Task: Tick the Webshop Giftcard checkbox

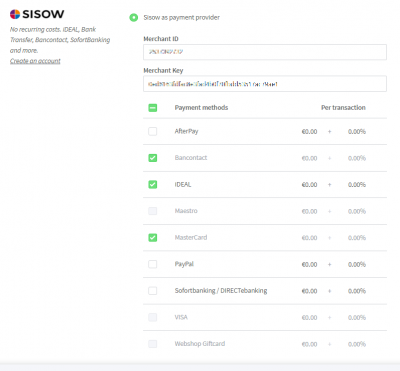Action: (x=153, y=344)
